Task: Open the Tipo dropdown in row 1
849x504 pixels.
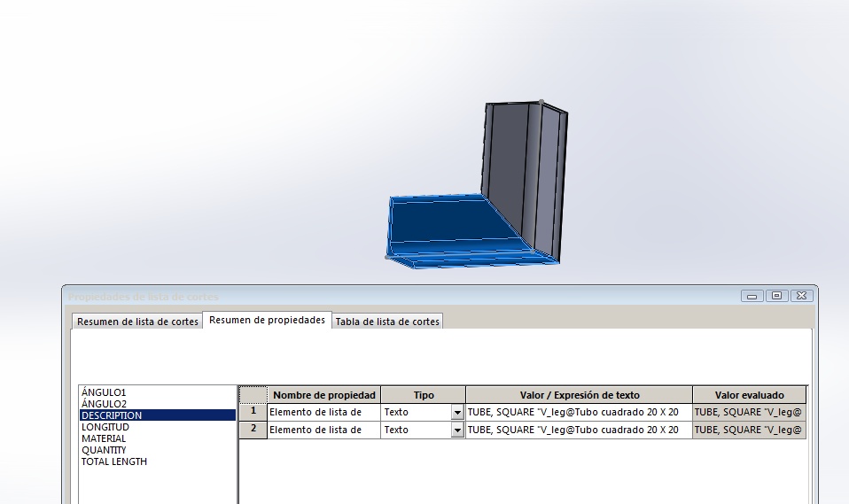Action: pyautogui.click(x=457, y=413)
